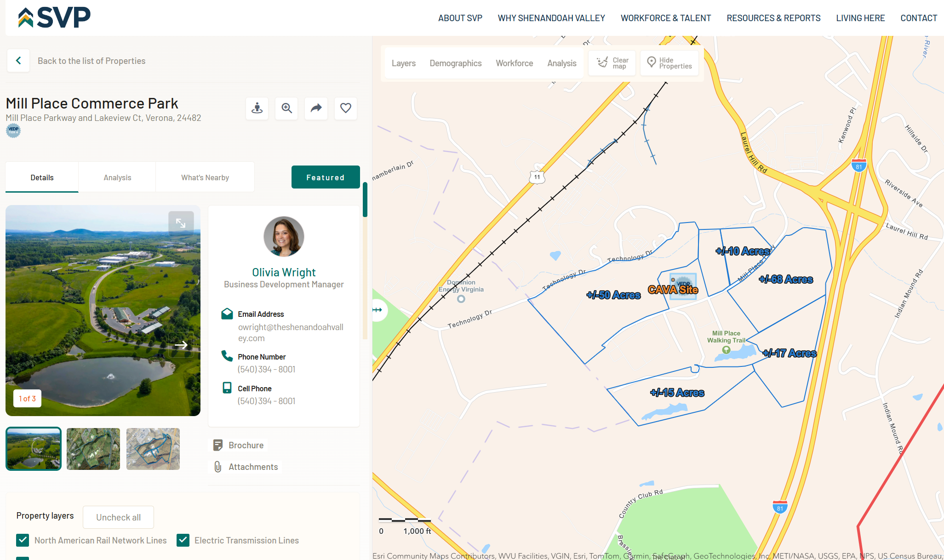This screenshot has height=560, width=944.
Task: Open the Brochure link
Action: point(246,445)
